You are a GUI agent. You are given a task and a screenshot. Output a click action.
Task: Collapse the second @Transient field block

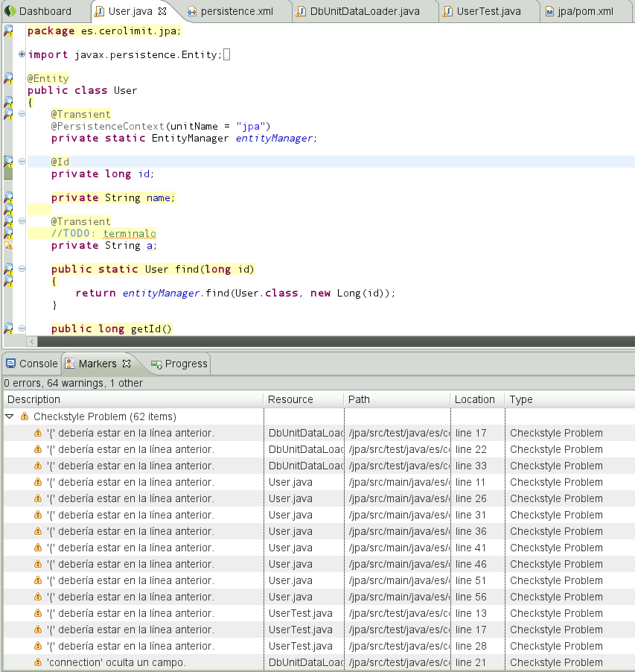click(22, 221)
